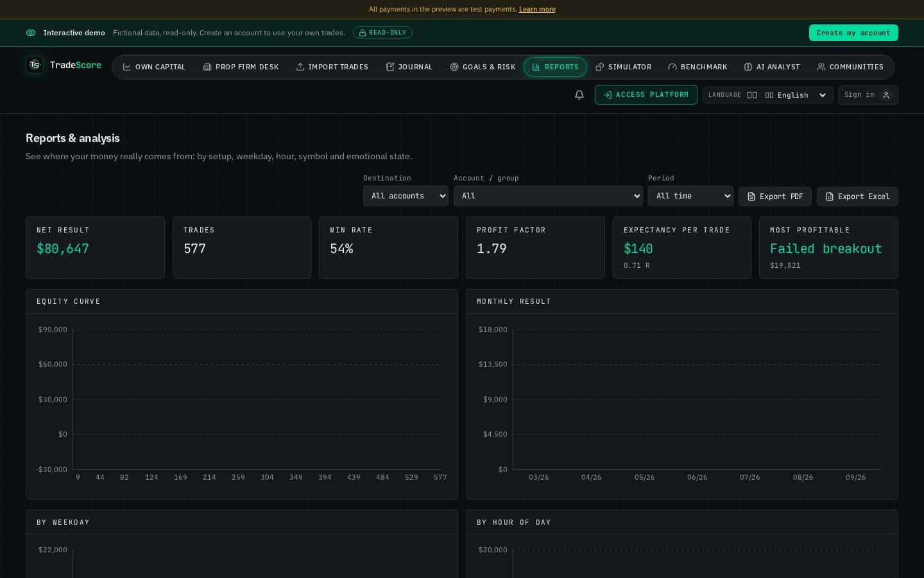Open the AI Analyst tab

tap(772, 67)
